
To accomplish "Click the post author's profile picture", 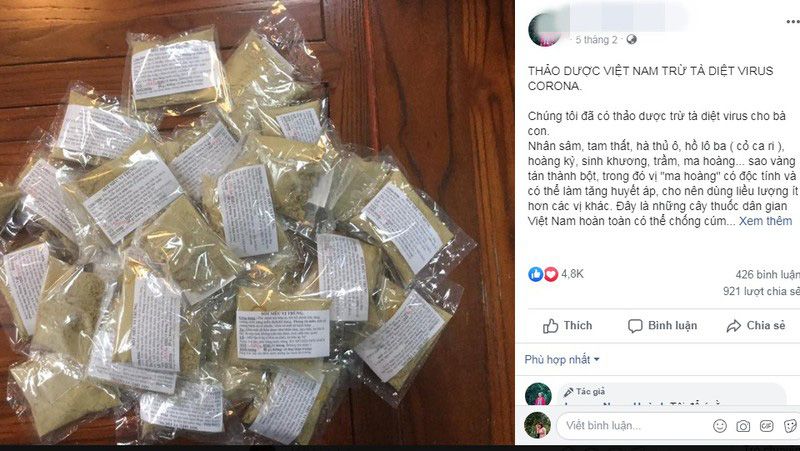I will [x=545, y=30].
